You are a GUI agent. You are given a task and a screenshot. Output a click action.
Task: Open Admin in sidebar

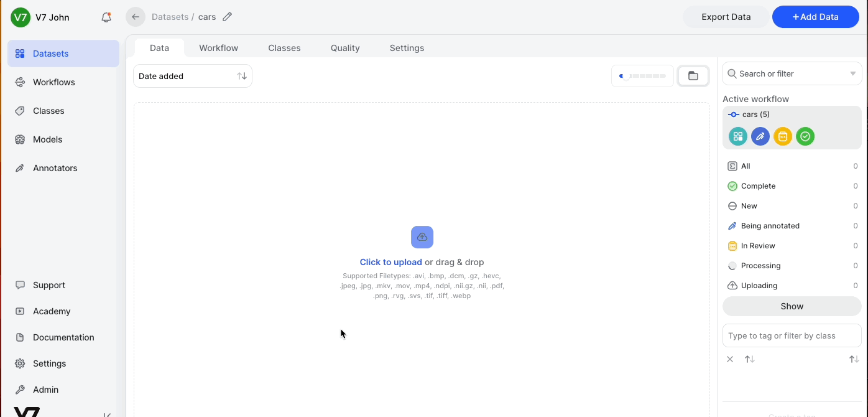[x=63, y=390]
